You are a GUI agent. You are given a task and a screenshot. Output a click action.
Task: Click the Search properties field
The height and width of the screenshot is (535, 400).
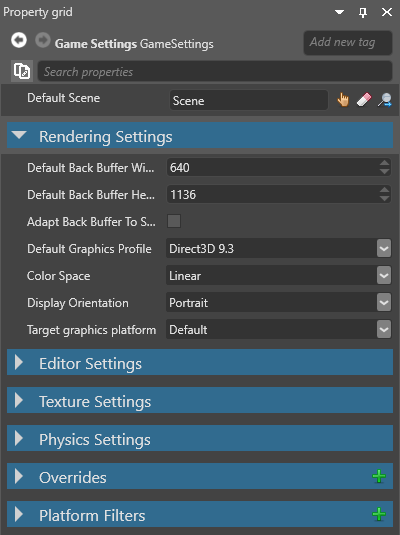coord(215,71)
